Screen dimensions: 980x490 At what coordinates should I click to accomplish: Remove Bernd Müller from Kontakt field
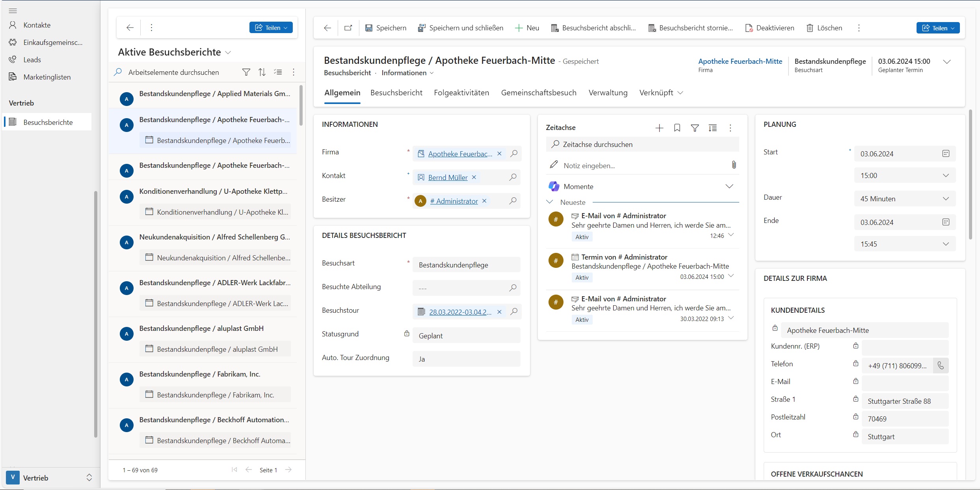coord(474,177)
